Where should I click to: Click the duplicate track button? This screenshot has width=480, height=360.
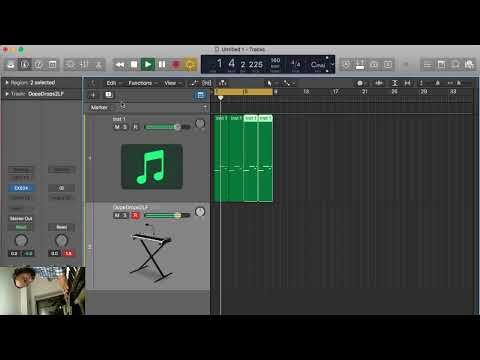click(x=108, y=95)
